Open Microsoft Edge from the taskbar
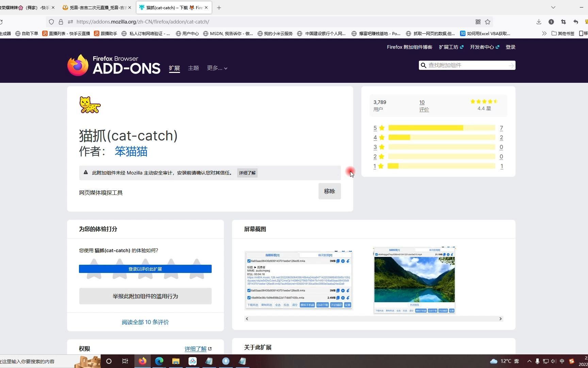The image size is (588, 368). point(159,361)
